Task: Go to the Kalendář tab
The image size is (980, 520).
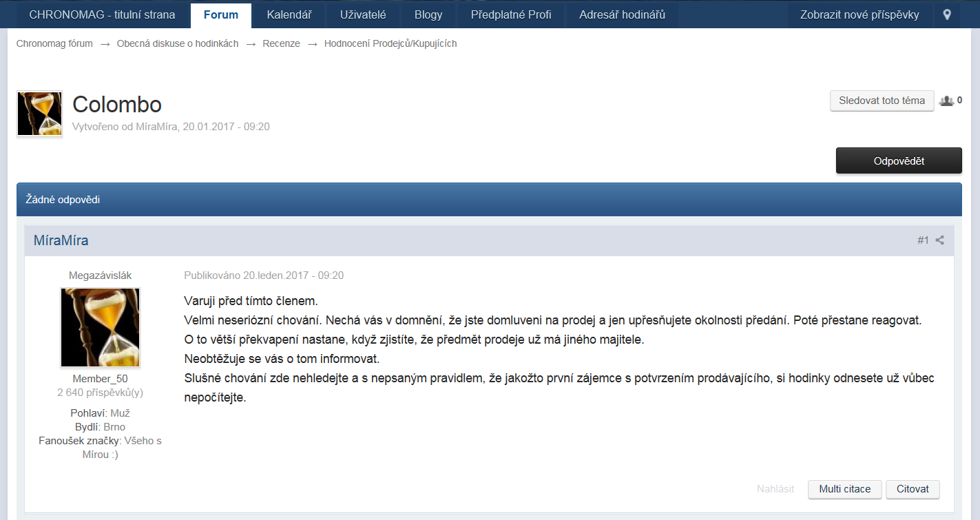Action: (289, 14)
